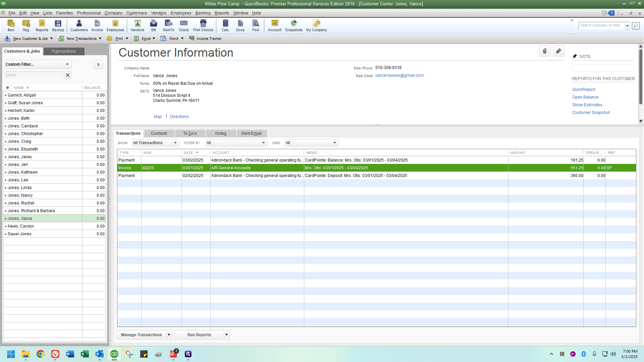The image size is (644, 362).
Task: Expand the Word dropdown
Action: [182, 39]
